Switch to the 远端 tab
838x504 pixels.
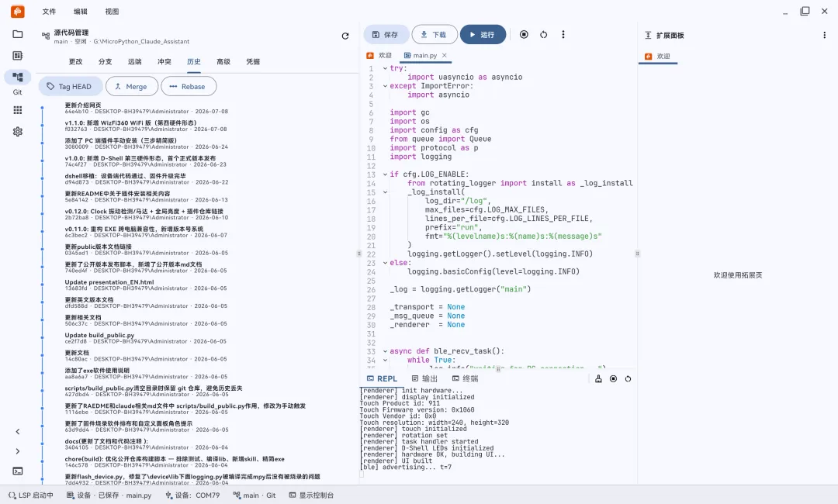tap(135, 61)
